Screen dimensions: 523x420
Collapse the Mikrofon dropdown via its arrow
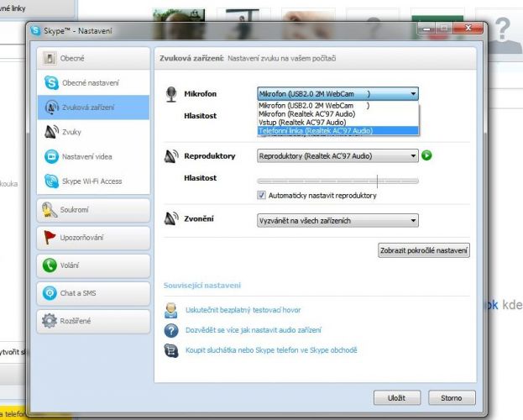tap(413, 94)
